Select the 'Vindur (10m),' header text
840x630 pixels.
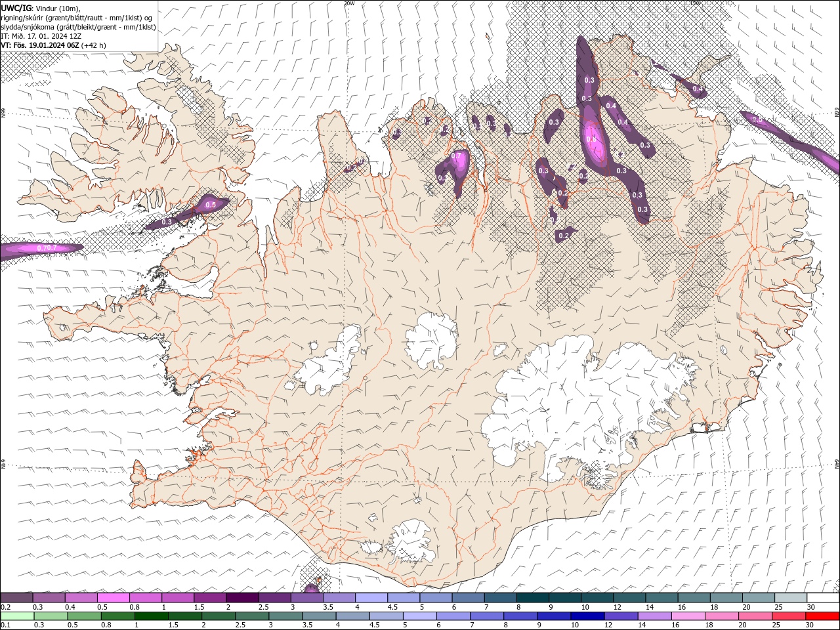click(58, 8)
